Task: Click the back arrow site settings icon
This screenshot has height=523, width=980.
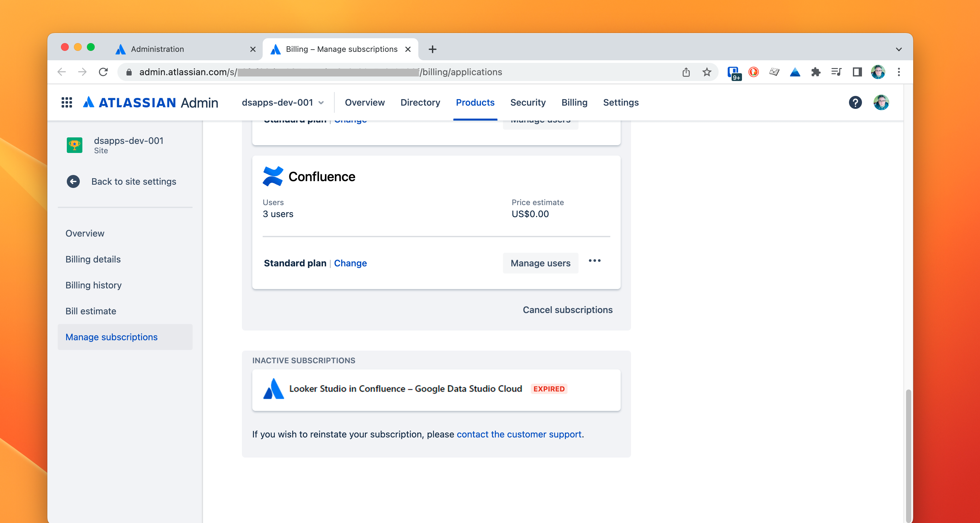Action: (73, 181)
